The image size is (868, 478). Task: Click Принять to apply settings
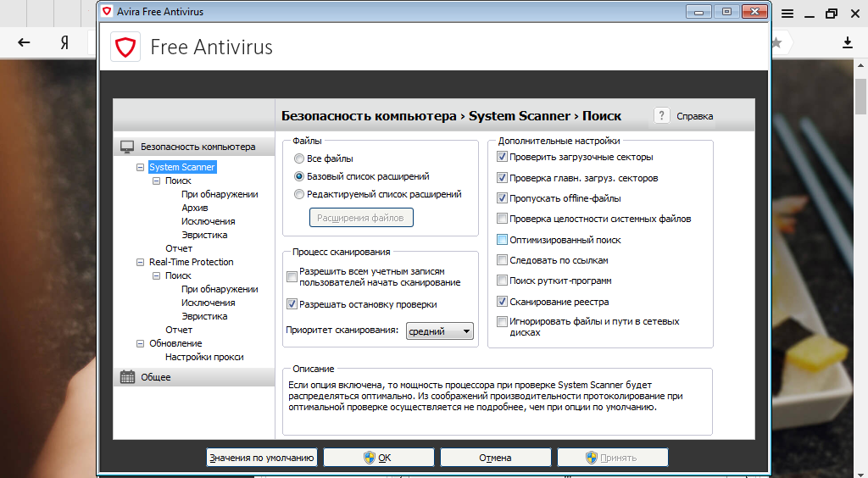click(x=612, y=458)
